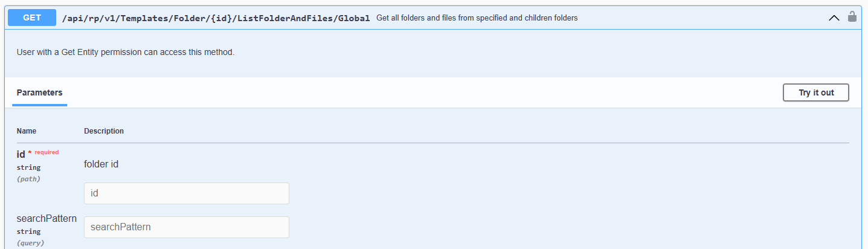
Task: Click the Description column header
Action: (x=104, y=131)
